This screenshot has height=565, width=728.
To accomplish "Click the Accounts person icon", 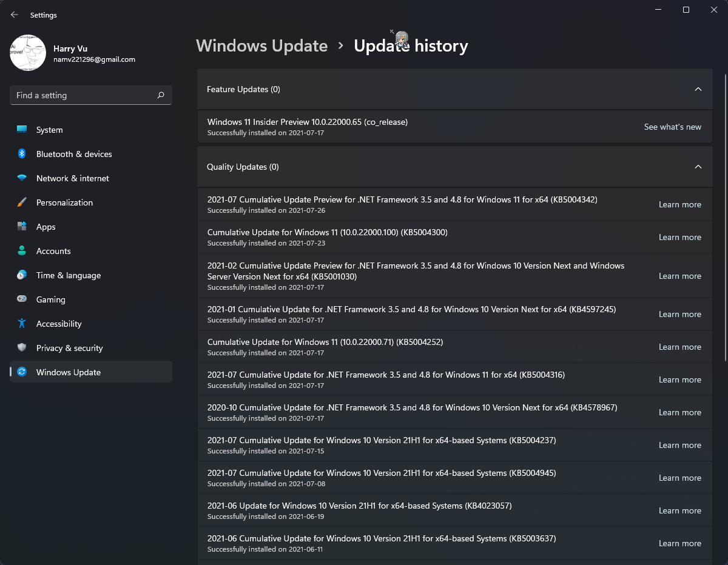I will click(x=22, y=251).
